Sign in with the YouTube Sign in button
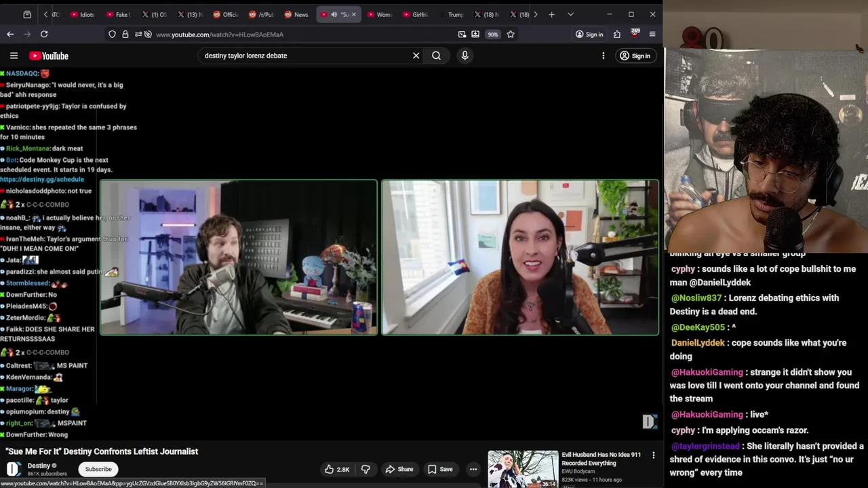The image size is (868, 488). (x=635, y=56)
